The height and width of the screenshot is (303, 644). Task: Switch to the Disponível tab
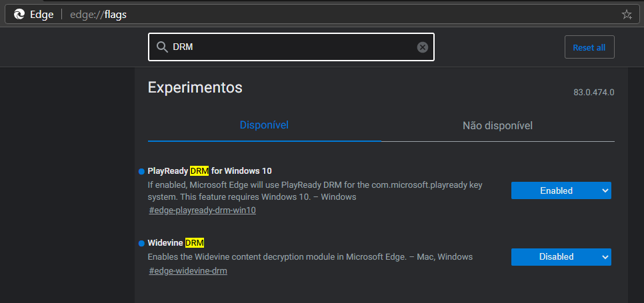coord(264,125)
